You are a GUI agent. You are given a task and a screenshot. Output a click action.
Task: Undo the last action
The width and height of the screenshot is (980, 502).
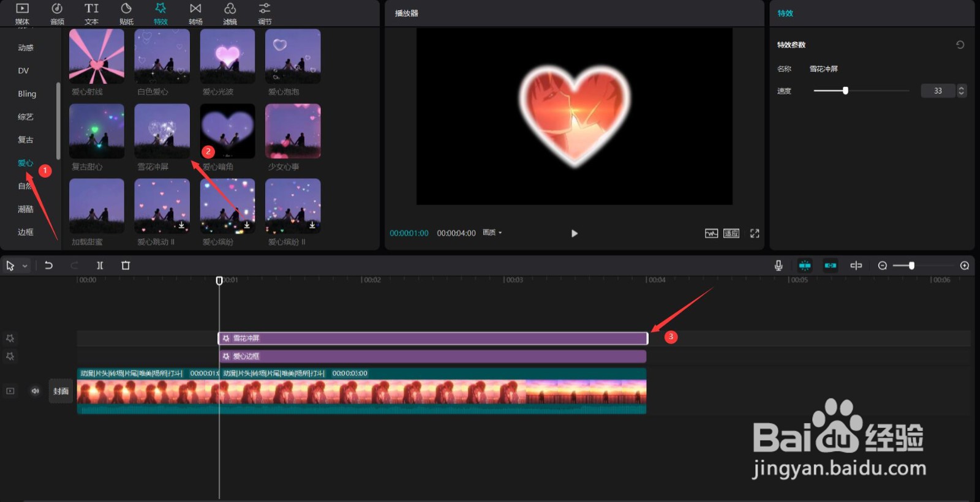point(48,265)
